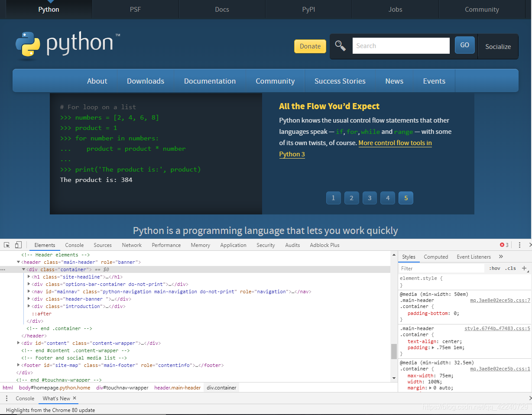Open the Application DevTools tab
The image size is (532, 415).
[233, 245]
